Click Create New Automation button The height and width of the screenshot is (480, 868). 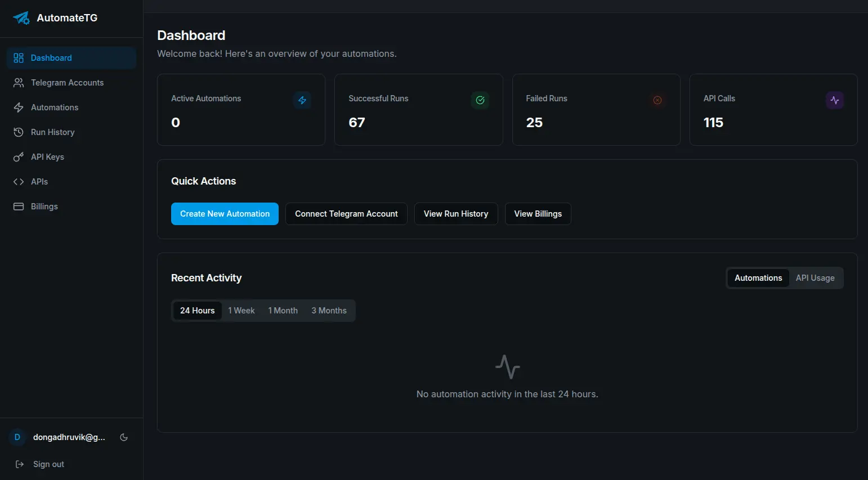click(225, 214)
